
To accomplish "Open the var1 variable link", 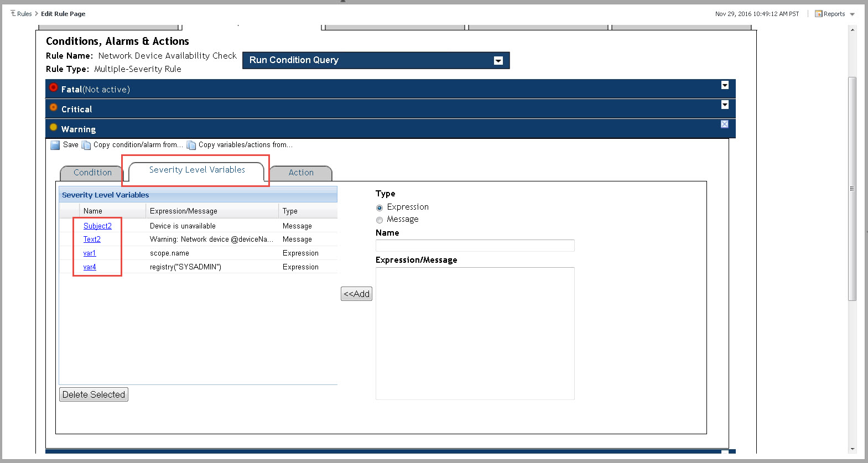I will pyautogui.click(x=90, y=253).
